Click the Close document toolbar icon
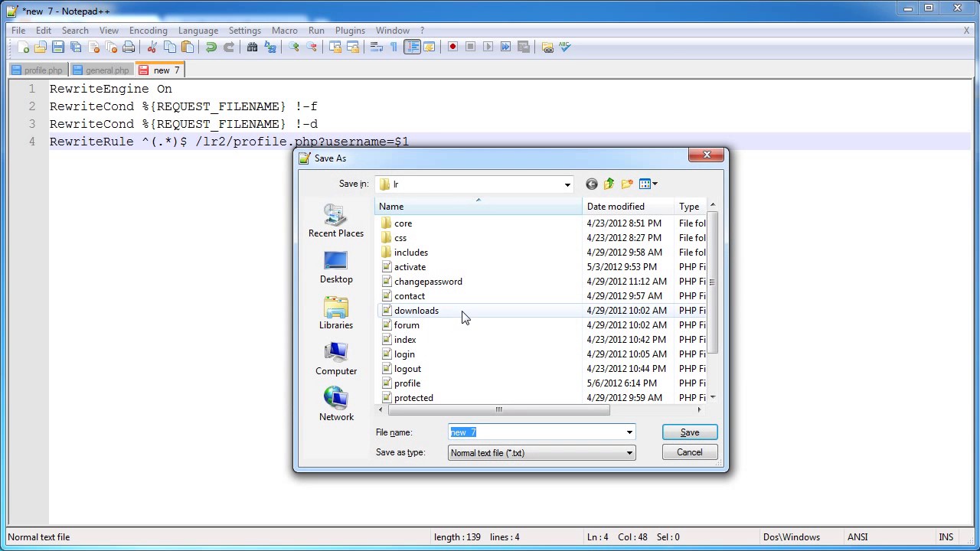Screen dimensions: 980x551 pos(93,47)
